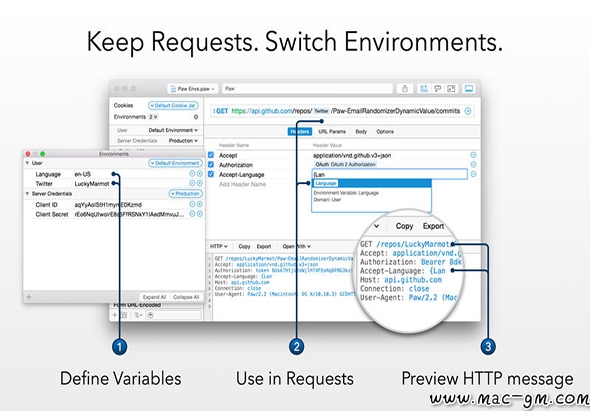
Task: Click the circular plus icon beside request URL
Action: (468, 111)
